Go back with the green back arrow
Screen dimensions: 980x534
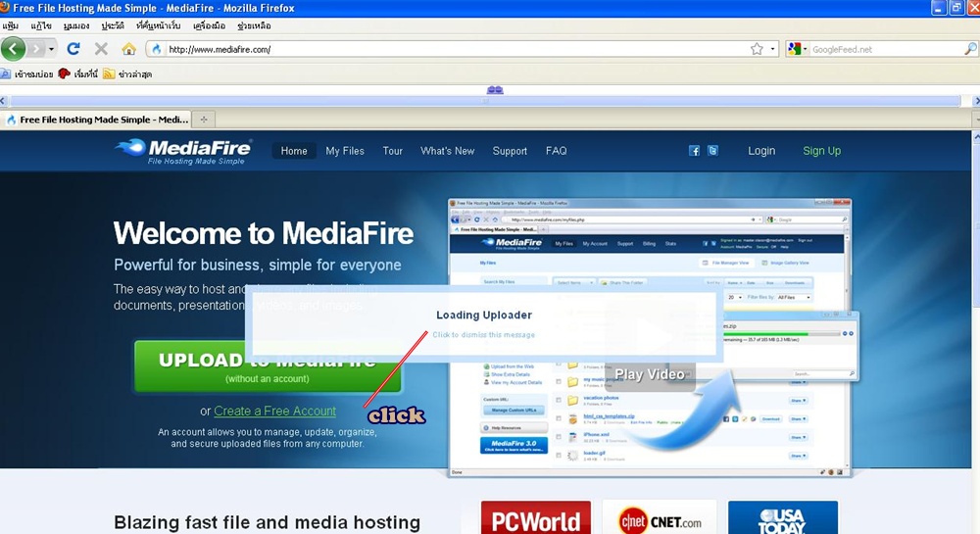(13, 49)
